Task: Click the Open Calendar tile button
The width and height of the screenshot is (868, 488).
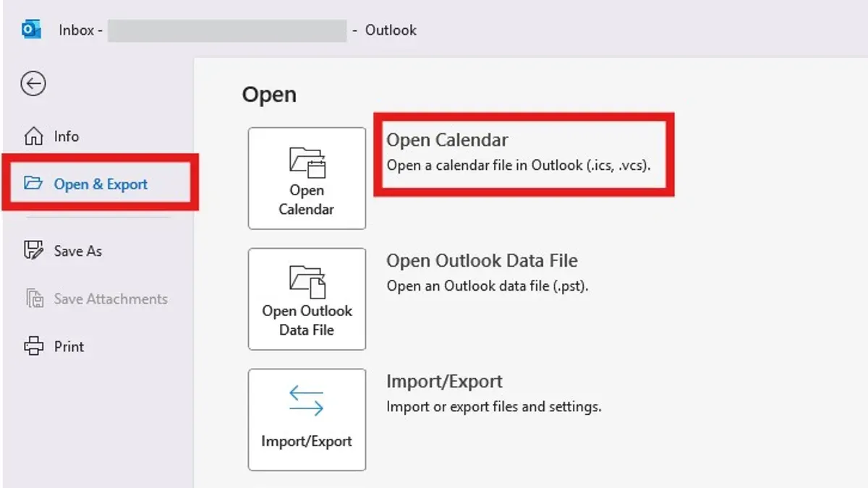Action: (307, 179)
